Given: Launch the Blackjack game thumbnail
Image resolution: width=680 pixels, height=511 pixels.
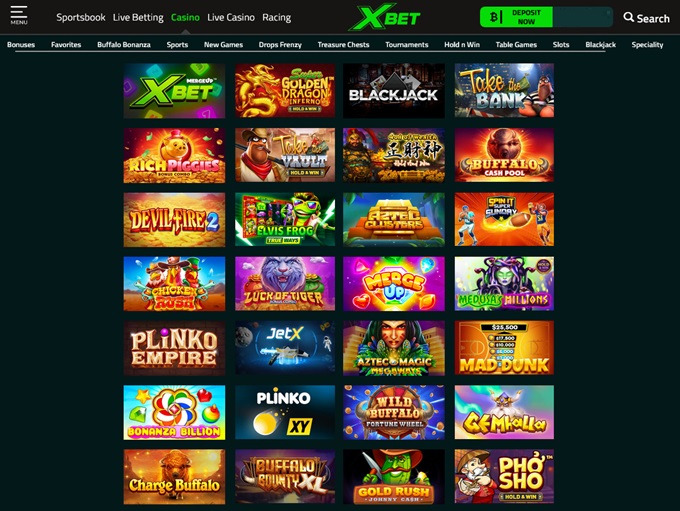Looking at the screenshot, I should pos(394,91).
